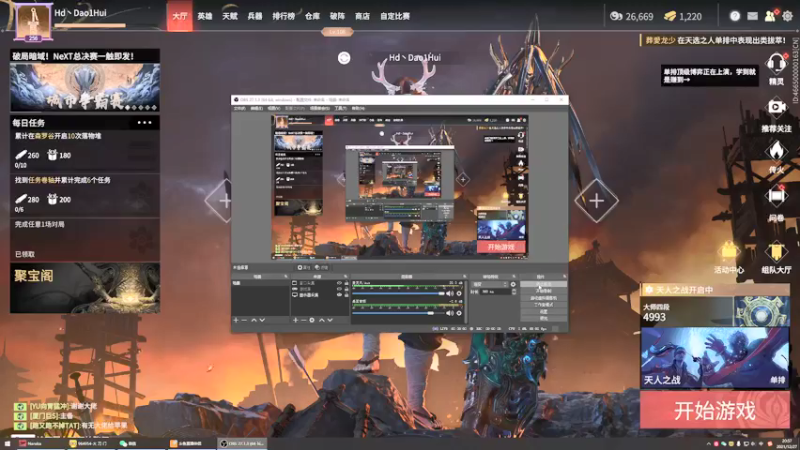This screenshot has width=800, height=450.
Task: Toggle eye on display capture source row
Action: tap(339, 294)
